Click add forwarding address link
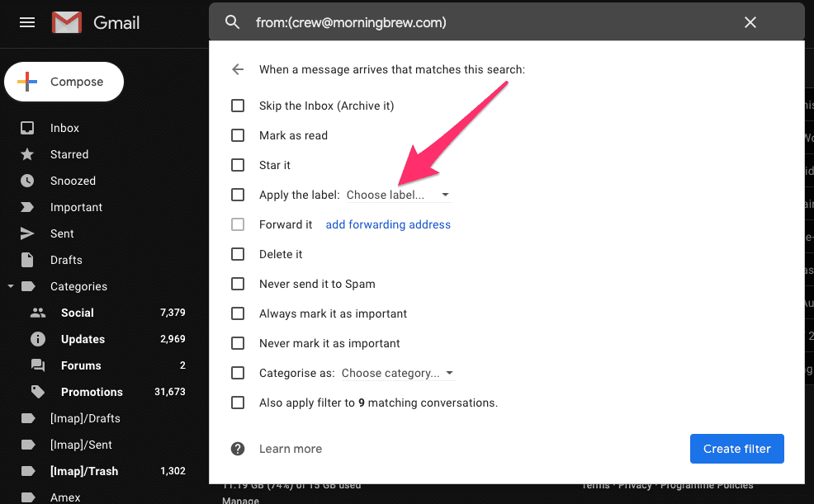This screenshot has height=504, width=814. coord(388,224)
